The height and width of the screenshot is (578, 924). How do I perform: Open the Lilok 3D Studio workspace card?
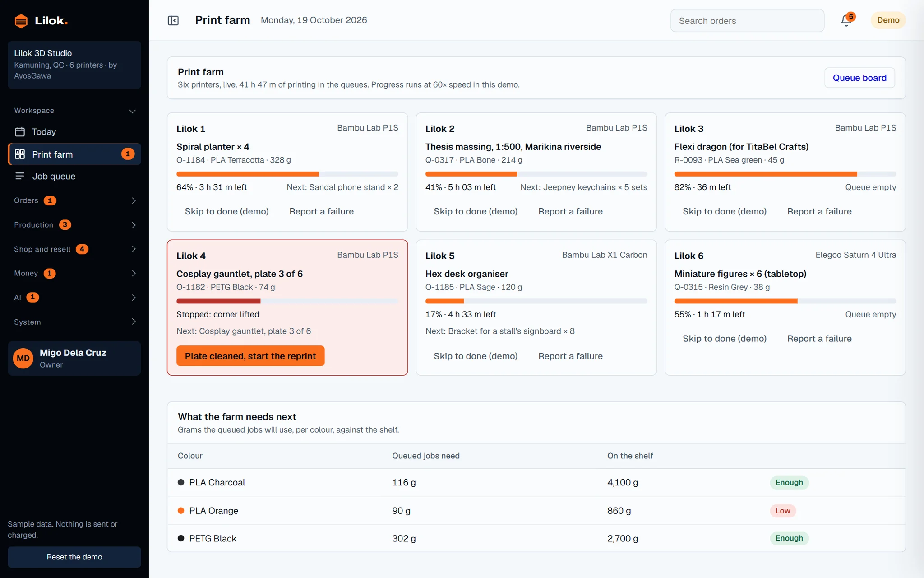click(x=74, y=65)
